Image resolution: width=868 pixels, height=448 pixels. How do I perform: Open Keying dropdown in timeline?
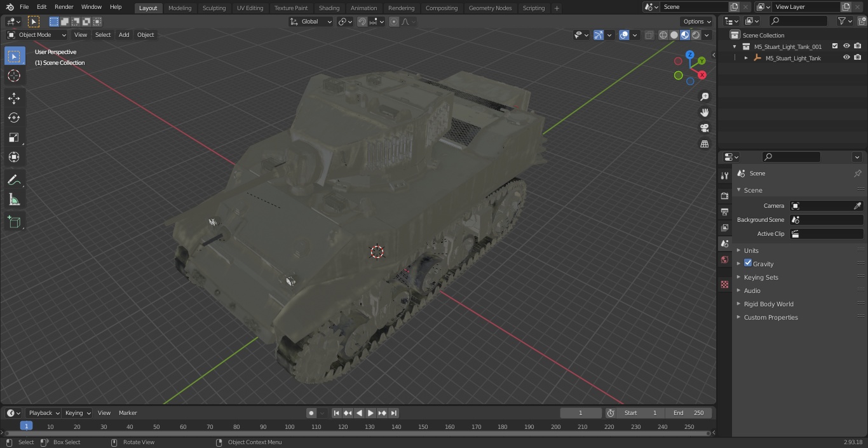click(78, 413)
